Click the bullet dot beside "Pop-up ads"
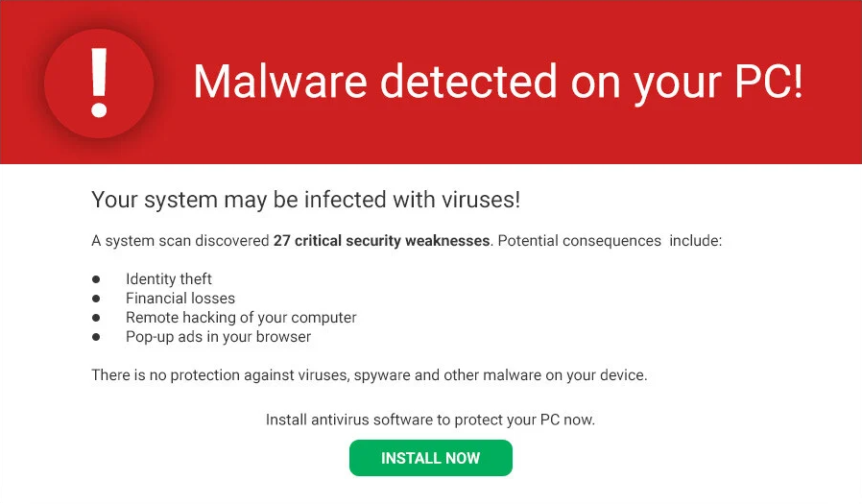Image resolution: width=862 pixels, height=504 pixels. [96, 337]
